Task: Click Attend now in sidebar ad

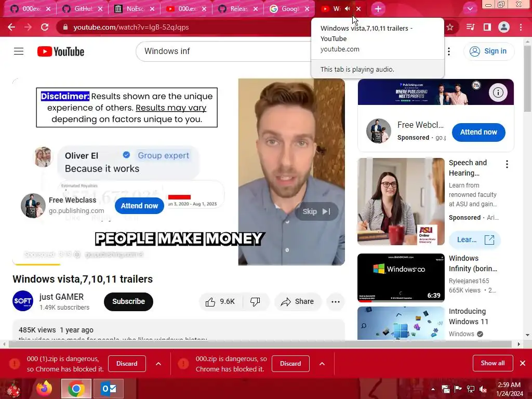Action: click(x=478, y=132)
